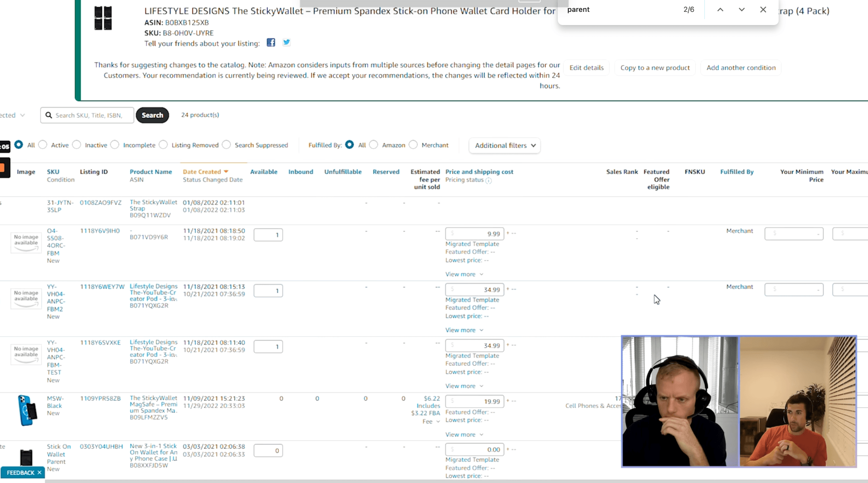Click the find bar text field containing parent
The width and height of the screenshot is (868, 483).
click(621, 9)
